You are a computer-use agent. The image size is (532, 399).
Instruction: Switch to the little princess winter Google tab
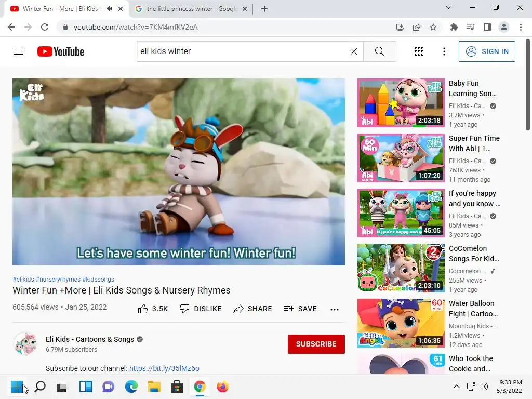(x=192, y=9)
